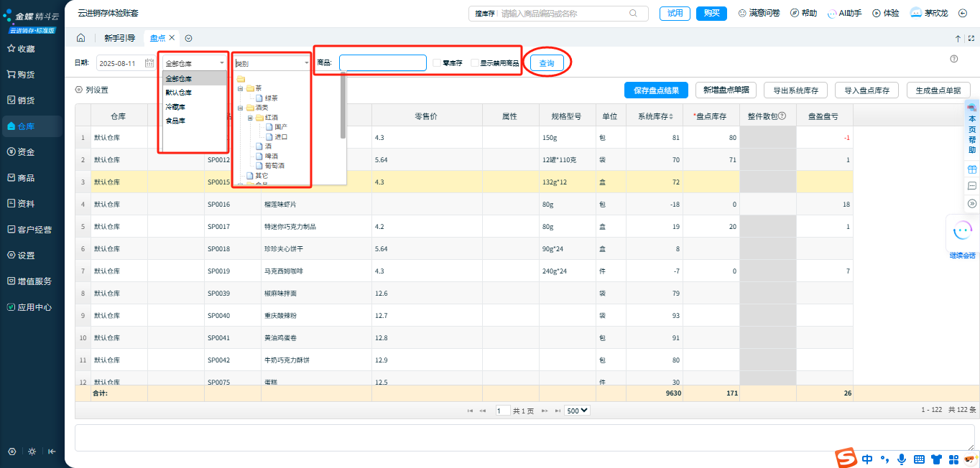This screenshot has width=980, height=468.
Task: Click the 保存盘点结果 button
Action: pos(656,90)
